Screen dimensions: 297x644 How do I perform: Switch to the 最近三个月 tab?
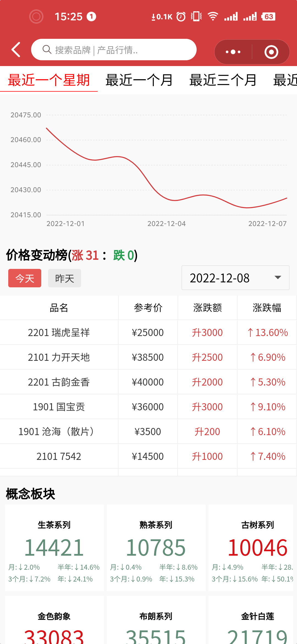coord(223,80)
